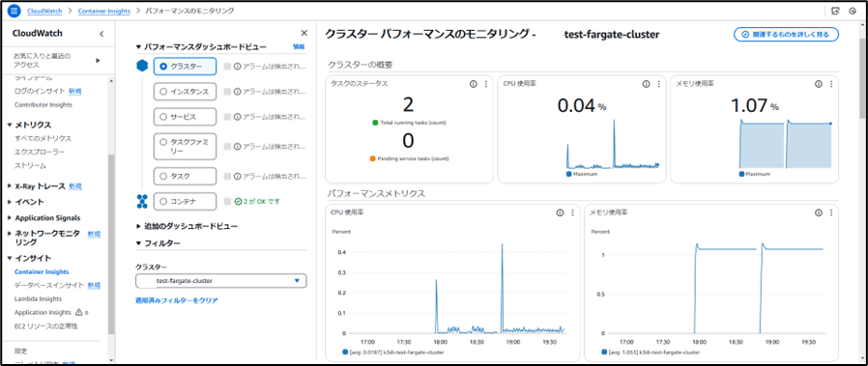Open info icon on top メモリ使用率 widget
Screen dimensions: 868x366
tap(818, 84)
